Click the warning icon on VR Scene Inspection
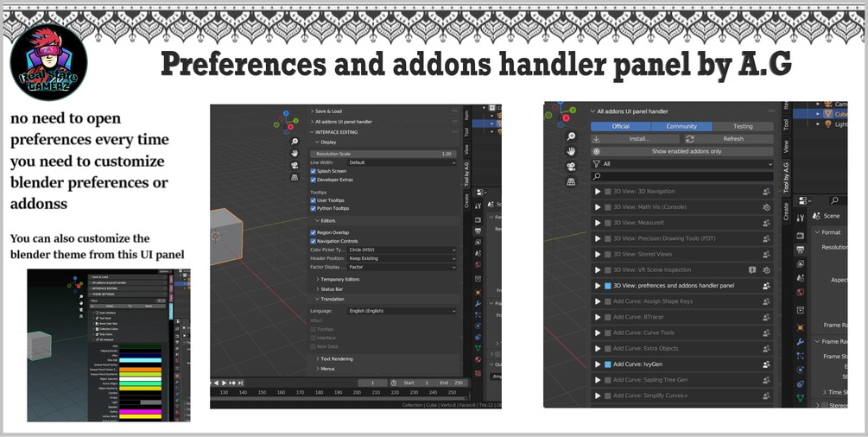This screenshot has width=868, height=437. [x=752, y=270]
